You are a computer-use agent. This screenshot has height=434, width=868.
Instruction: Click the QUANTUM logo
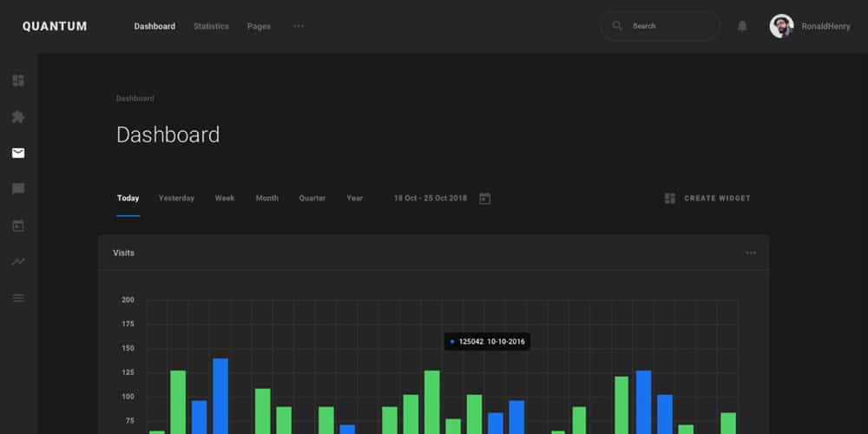[55, 27]
